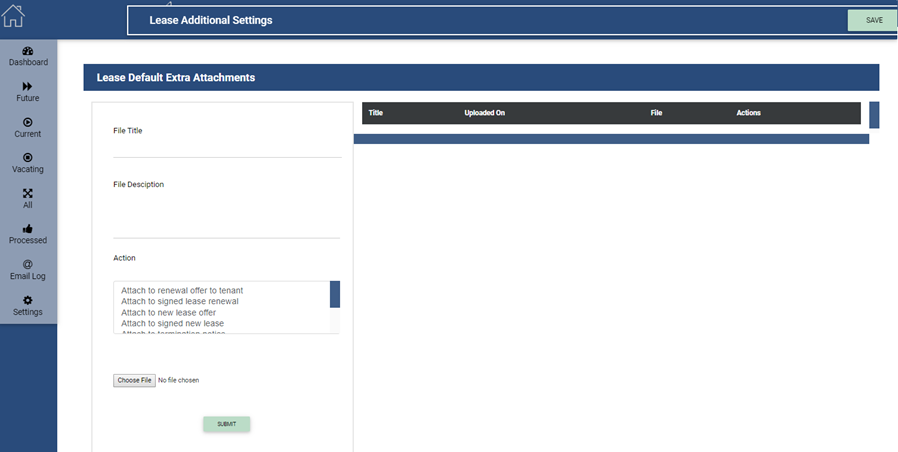
Task: Select the Vacating stop-circle icon
Action: (x=27, y=158)
